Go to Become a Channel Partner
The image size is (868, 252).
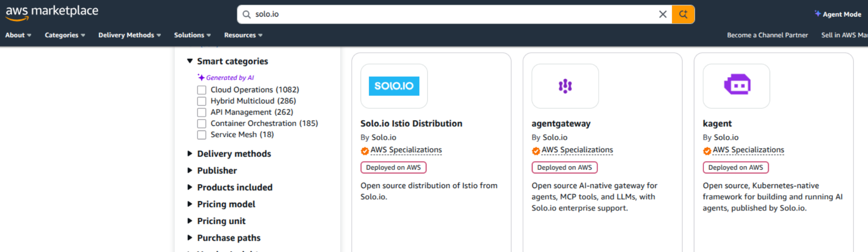click(768, 35)
